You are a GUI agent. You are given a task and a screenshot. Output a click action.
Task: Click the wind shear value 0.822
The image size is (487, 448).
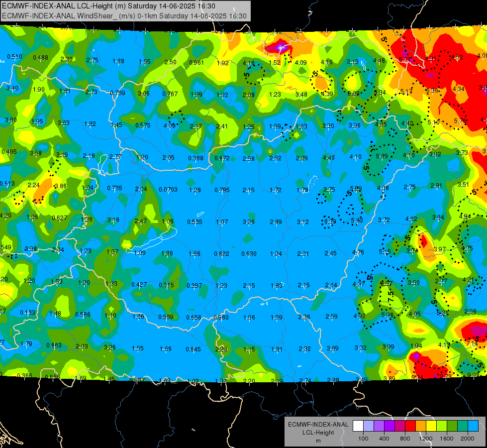click(x=221, y=253)
